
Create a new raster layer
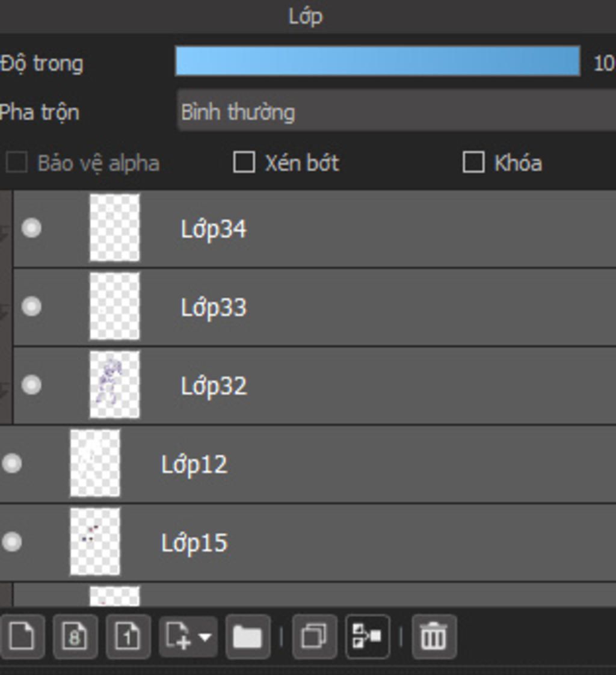click(22, 636)
